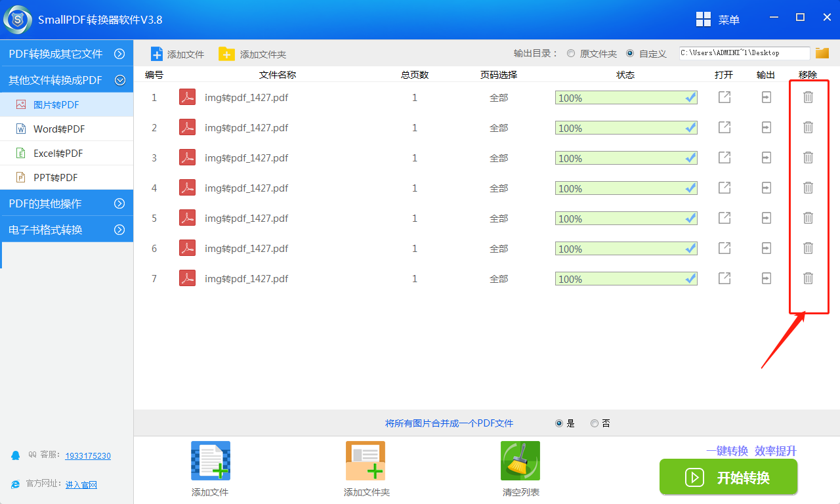Remove row 7 with trash icon

808,278
